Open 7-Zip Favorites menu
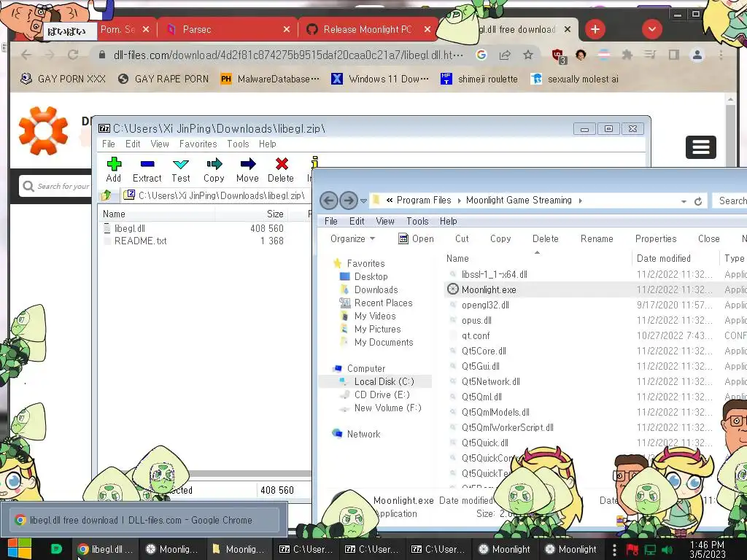The width and height of the screenshot is (747, 560). pos(198,144)
